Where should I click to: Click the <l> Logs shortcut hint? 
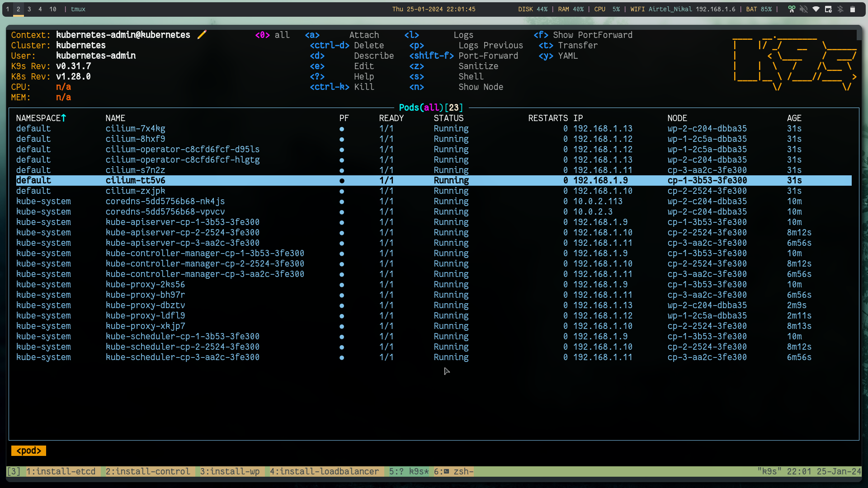click(x=439, y=35)
